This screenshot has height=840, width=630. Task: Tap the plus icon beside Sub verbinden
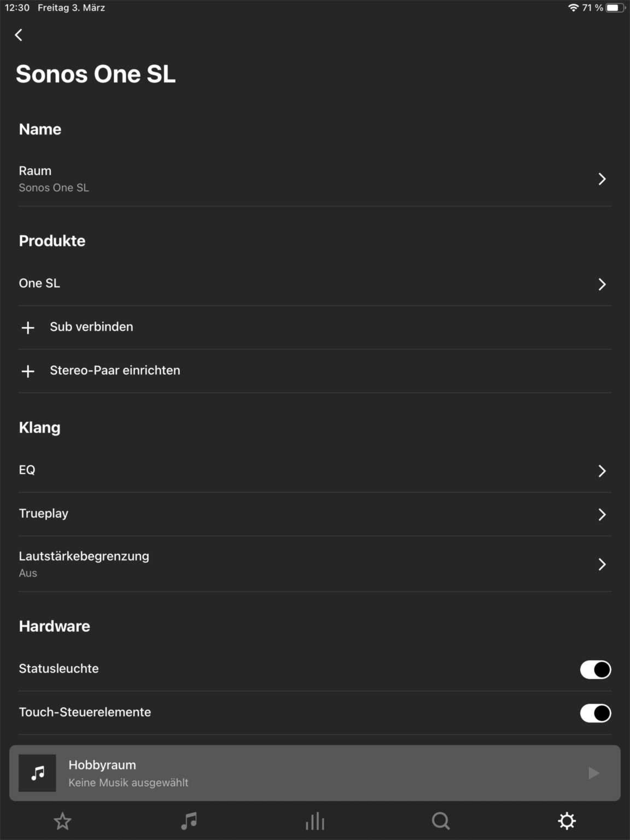pos(28,328)
